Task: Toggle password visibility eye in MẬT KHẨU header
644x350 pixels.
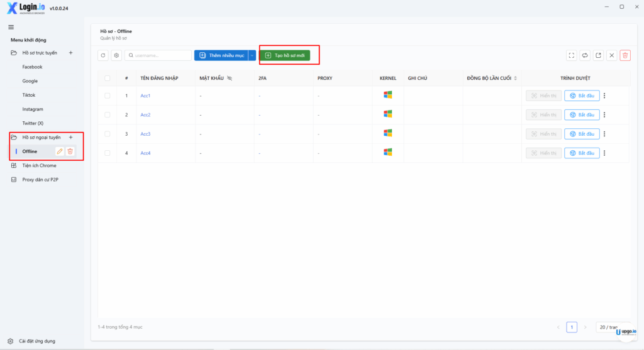Action: (x=230, y=78)
